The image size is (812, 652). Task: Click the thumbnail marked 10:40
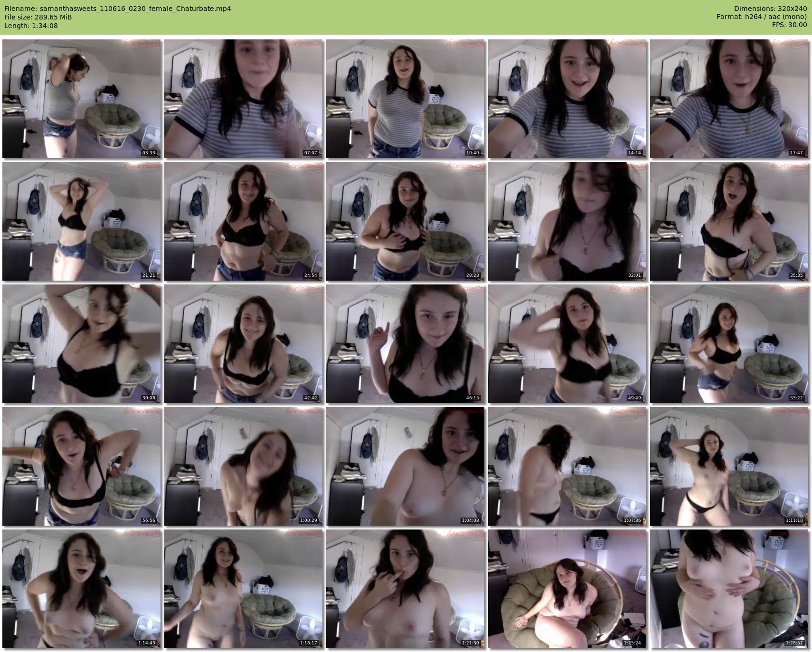click(406, 99)
